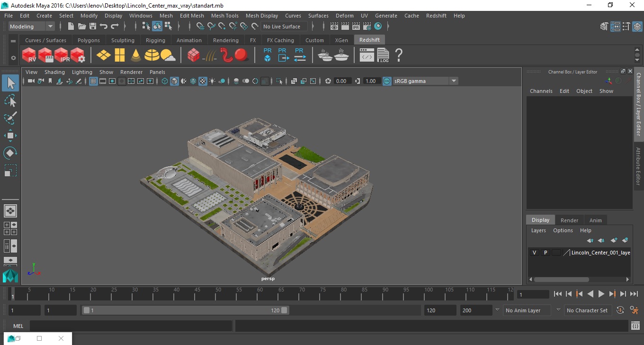This screenshot has width=644, height=345.
Task: Toggle color management ON button
Action: click(x=387, y=81)
